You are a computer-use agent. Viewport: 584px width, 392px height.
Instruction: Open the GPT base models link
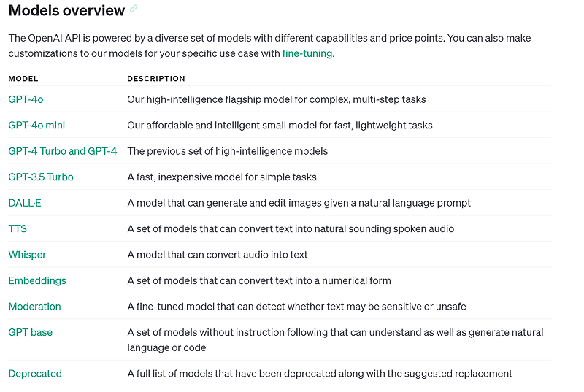pos(31,332)
